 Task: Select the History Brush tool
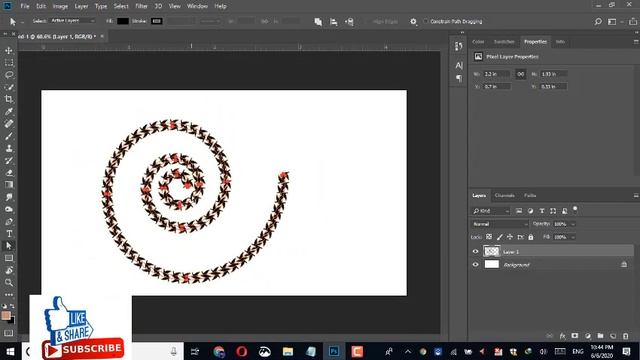[x=9, y=160]
